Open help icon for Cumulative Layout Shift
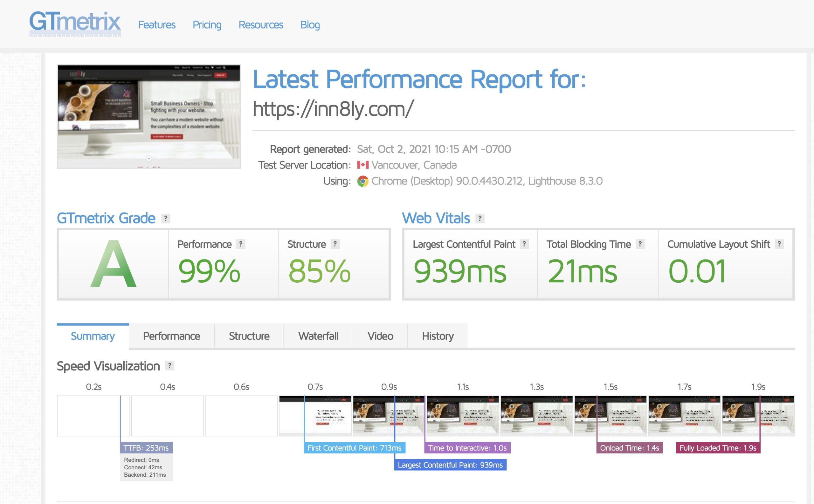814x504 pixels. pyautogui.click(x=779, y=244)
